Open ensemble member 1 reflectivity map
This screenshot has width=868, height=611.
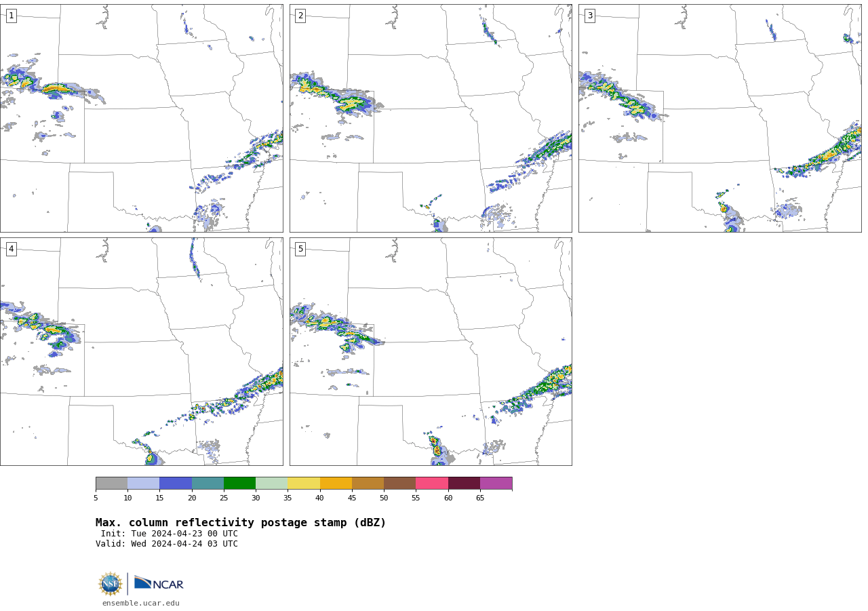[142, 119]
